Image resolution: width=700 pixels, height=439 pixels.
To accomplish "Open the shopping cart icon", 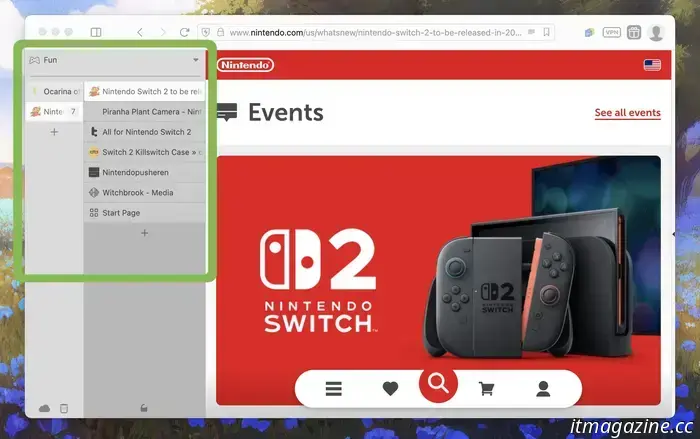I will tap(486, 389).
